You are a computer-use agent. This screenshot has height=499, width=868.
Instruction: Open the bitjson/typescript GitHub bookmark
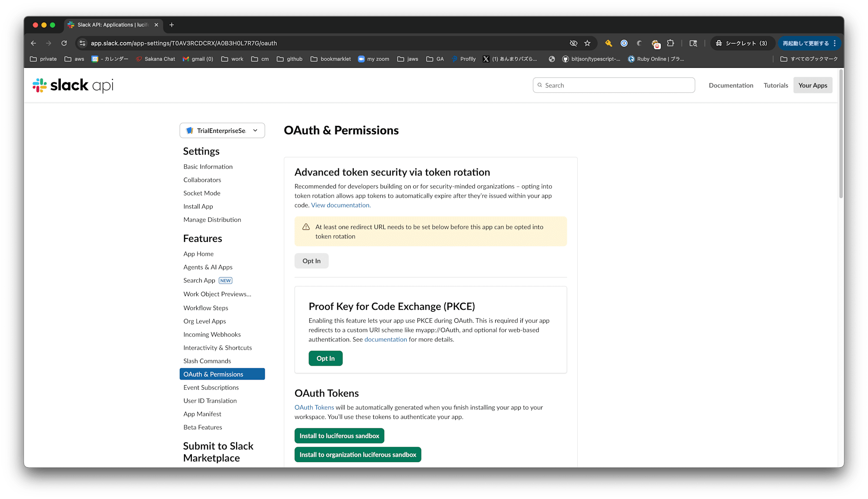coord(591,59)
